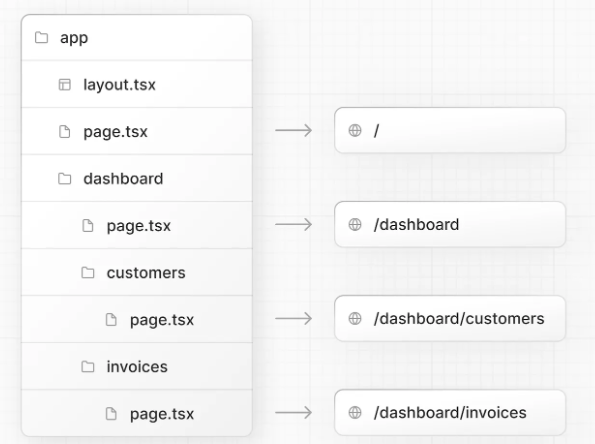Click globe icon beside /dashboard/customers route
Image resolution: width=595 pixels, height=444 pixels.
355,318
